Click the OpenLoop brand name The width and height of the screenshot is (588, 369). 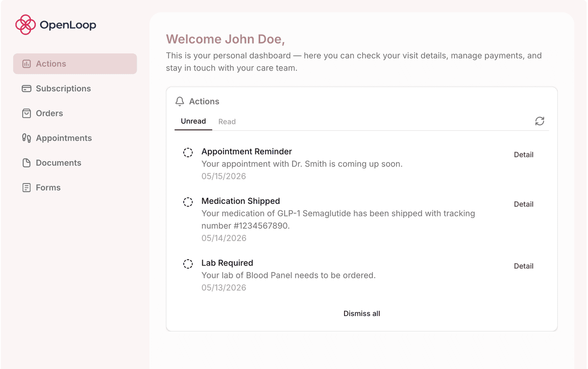click(68, 25)
